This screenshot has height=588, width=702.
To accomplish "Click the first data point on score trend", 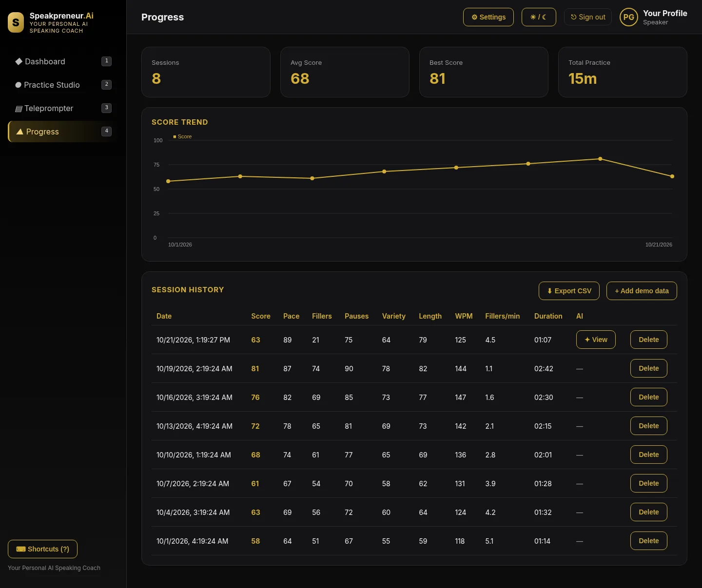I will click(x=168, y=181).
